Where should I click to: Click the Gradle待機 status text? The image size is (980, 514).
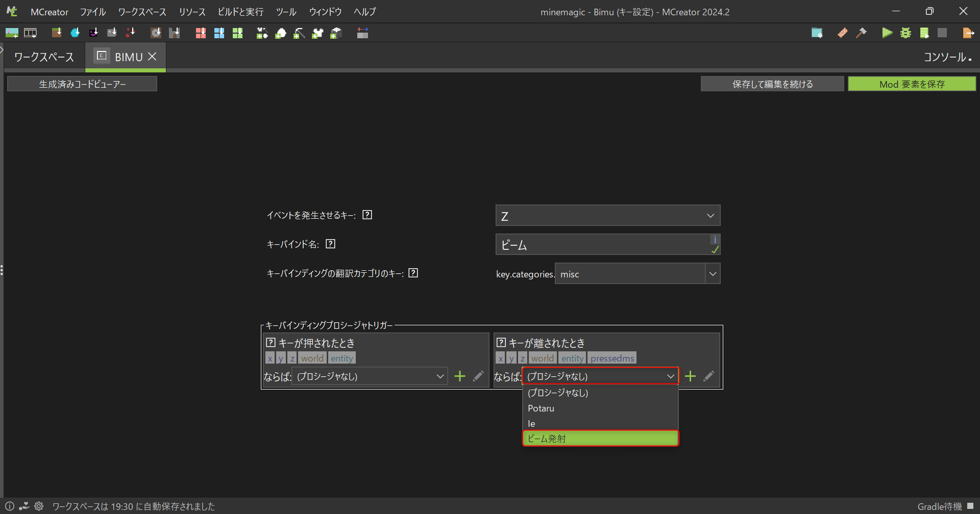[x=940, y=506]
